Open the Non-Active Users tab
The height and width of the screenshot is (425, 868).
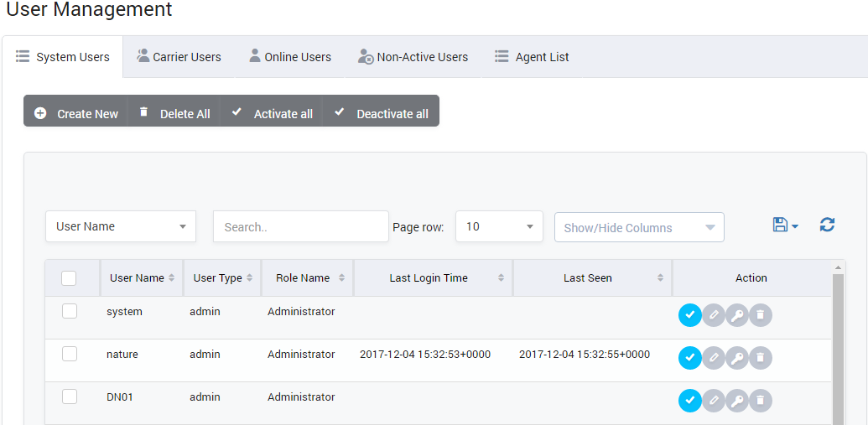(x=413, y=57)
